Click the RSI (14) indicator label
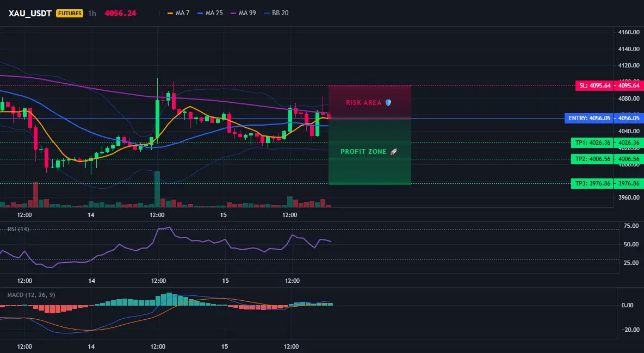This screenshot has width=644, height=353. point(18,229)
